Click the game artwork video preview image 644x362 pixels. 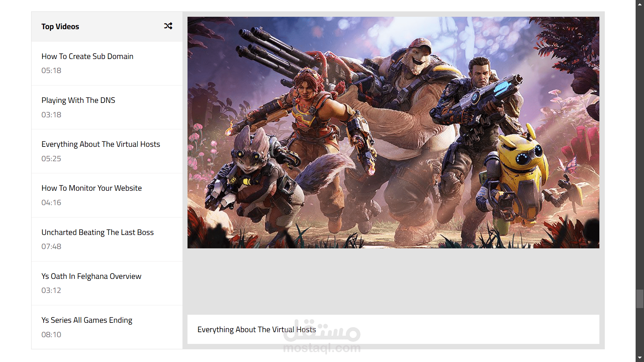click(393, 132)
